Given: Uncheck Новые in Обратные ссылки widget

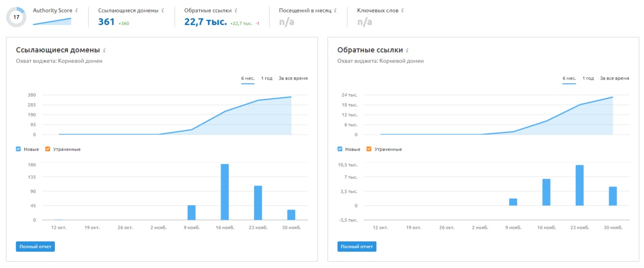Looking at the screenshot, I should click(340, 149).
